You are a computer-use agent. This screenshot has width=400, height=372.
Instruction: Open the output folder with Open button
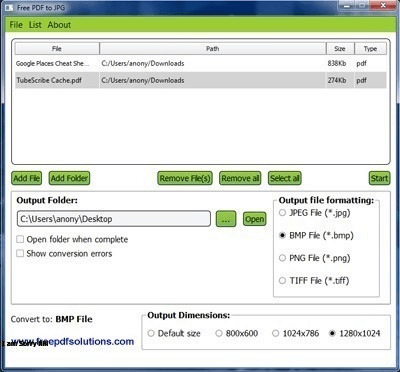coord(255,219)
